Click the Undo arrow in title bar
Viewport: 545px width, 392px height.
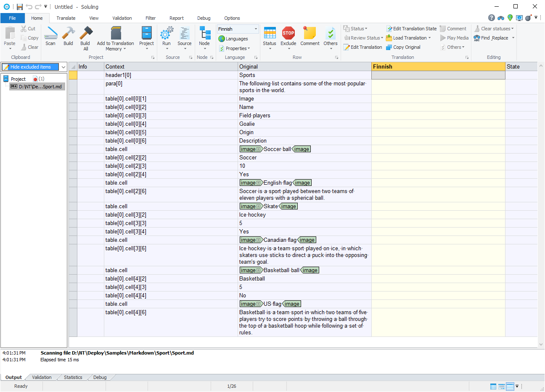point(29,7)
